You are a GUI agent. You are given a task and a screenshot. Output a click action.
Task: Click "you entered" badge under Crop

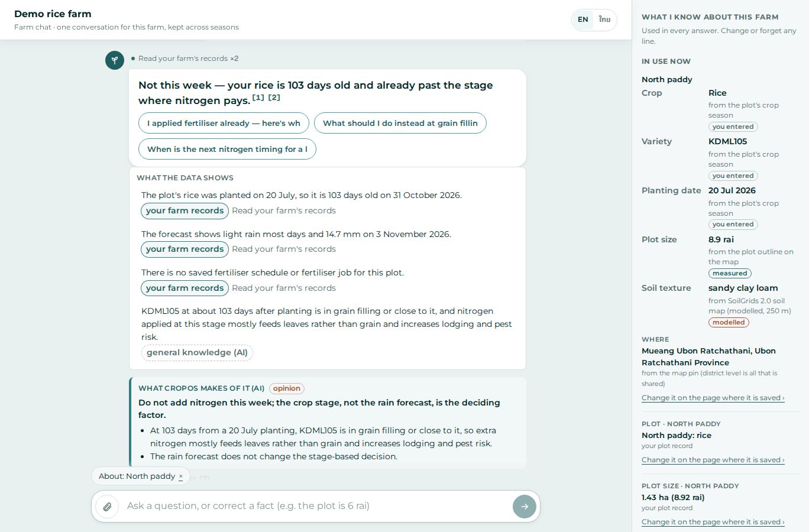(733, 126)
